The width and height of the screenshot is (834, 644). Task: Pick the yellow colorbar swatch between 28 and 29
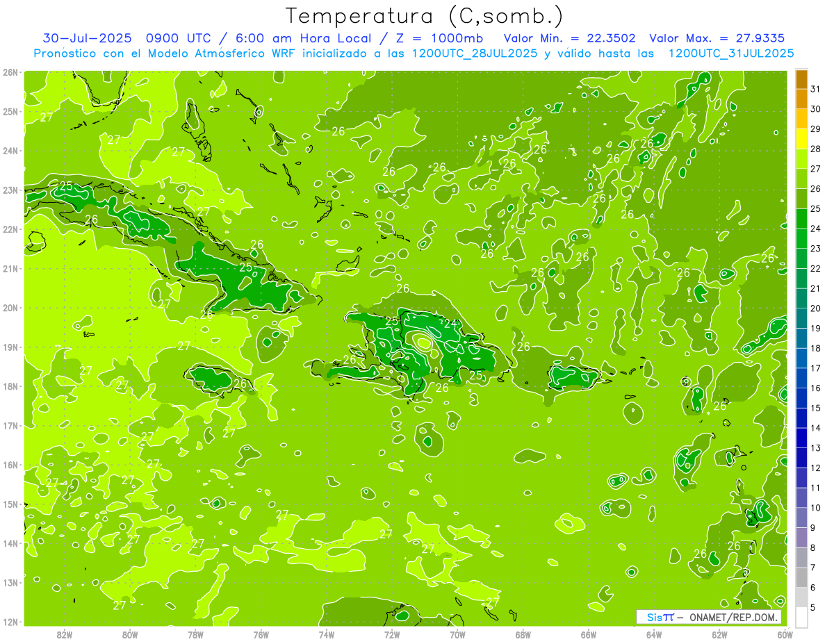[801, 138]
